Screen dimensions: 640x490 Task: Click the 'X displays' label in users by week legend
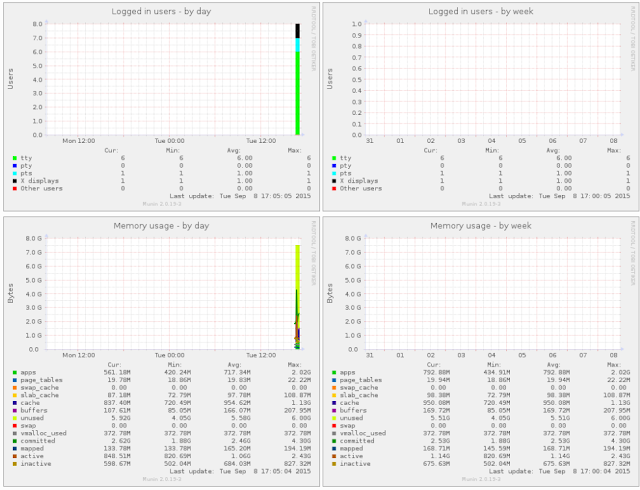point(359,181)
